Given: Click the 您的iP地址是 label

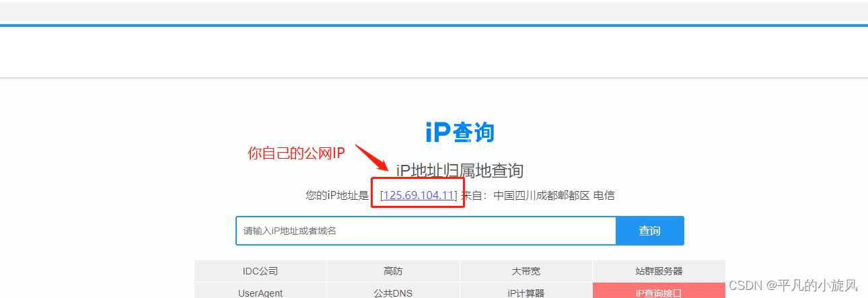Looking at the screenshot, I should point(337,196).
